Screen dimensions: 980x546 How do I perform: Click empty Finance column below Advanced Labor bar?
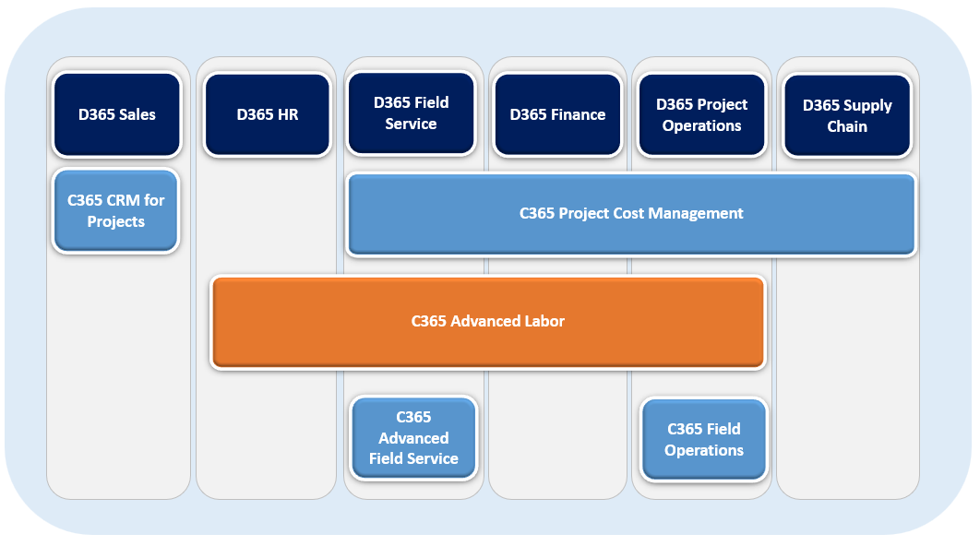(557, 433)
